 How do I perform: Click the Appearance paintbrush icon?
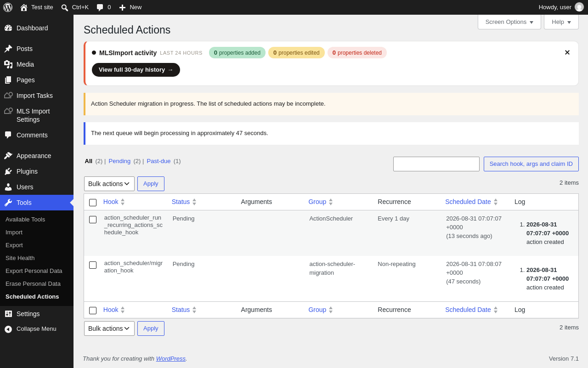8,156
